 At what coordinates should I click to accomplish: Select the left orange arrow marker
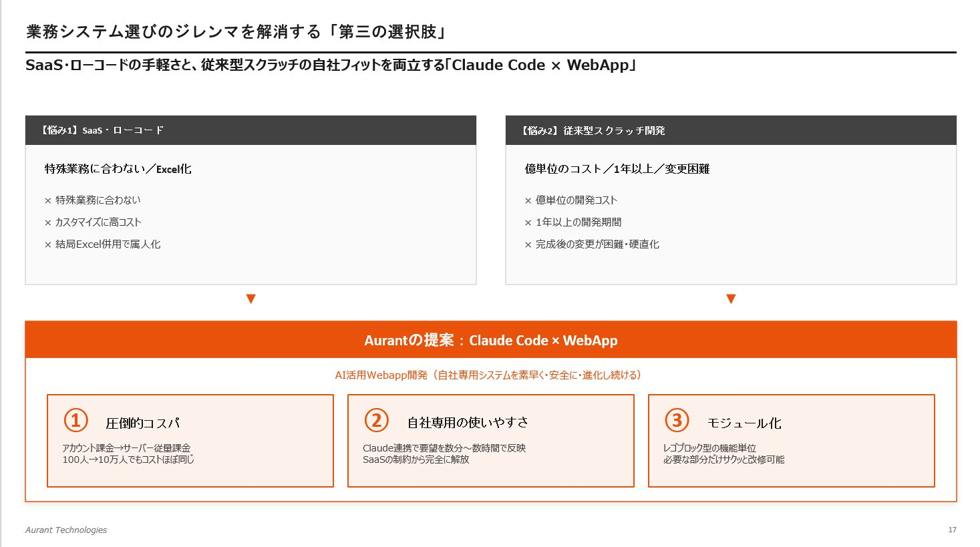point(251,299)
